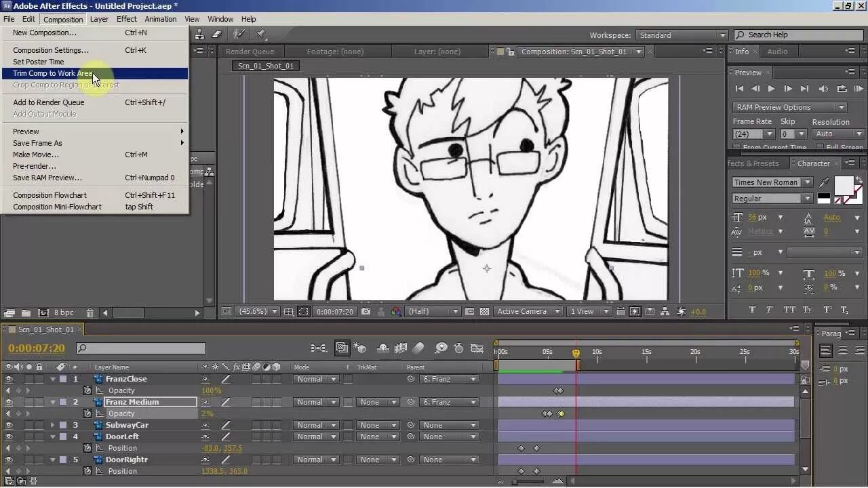Open the Active Camera dropdown
The height and width of the screenshot is (488, 868).
[x=528, y=312]
